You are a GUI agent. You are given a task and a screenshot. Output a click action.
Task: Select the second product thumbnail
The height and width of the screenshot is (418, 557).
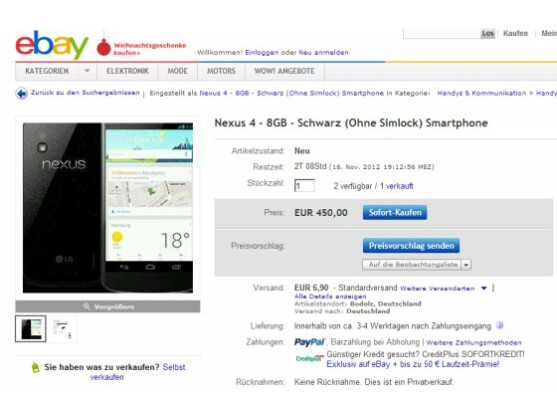63,329
